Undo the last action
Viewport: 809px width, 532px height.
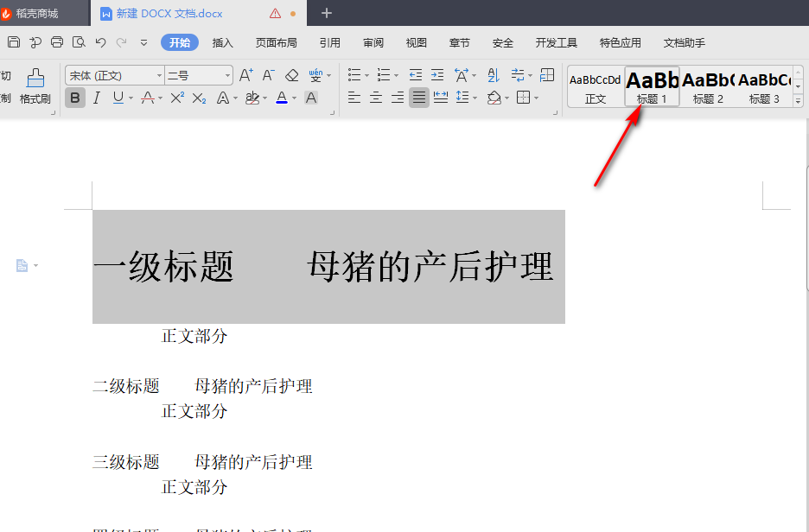[100, 42]
